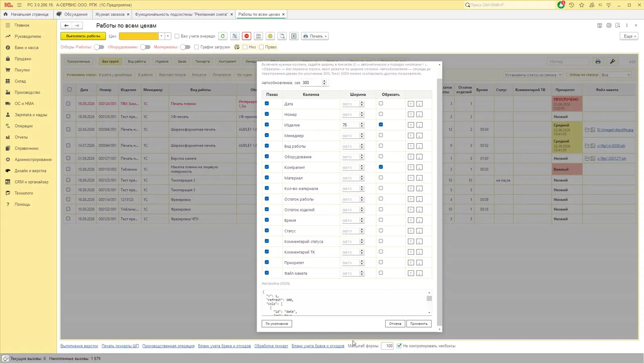Move the Дата column up with arrow
The width and height of the screenshot is (644, 363).
pos(411,104)
